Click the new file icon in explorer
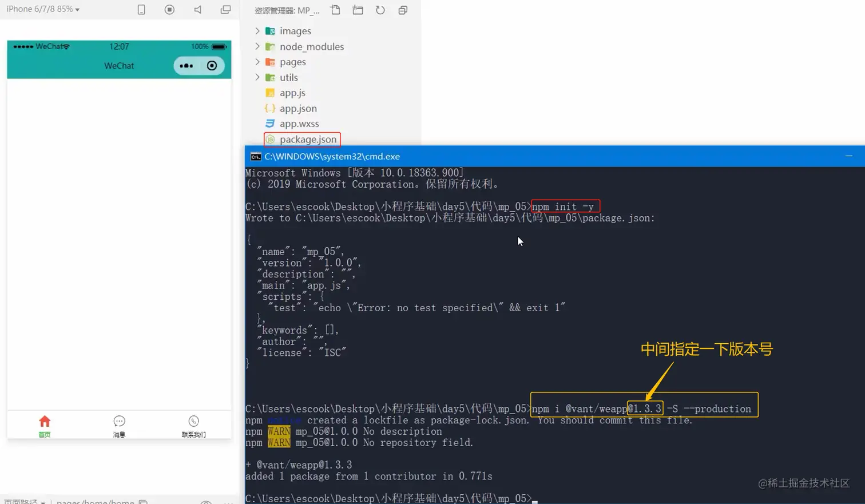865x504 pixels. pos(335,10)
